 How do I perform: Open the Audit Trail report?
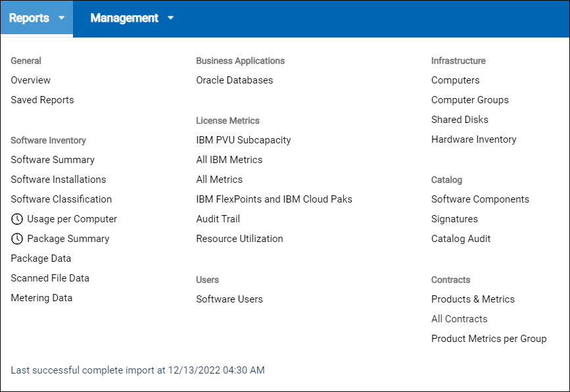[x=218, y=219]
